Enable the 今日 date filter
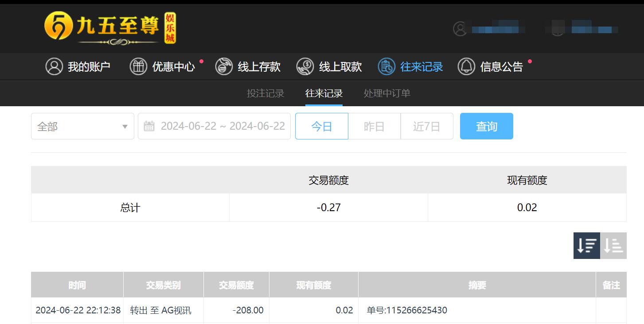 tap(321, 126)
